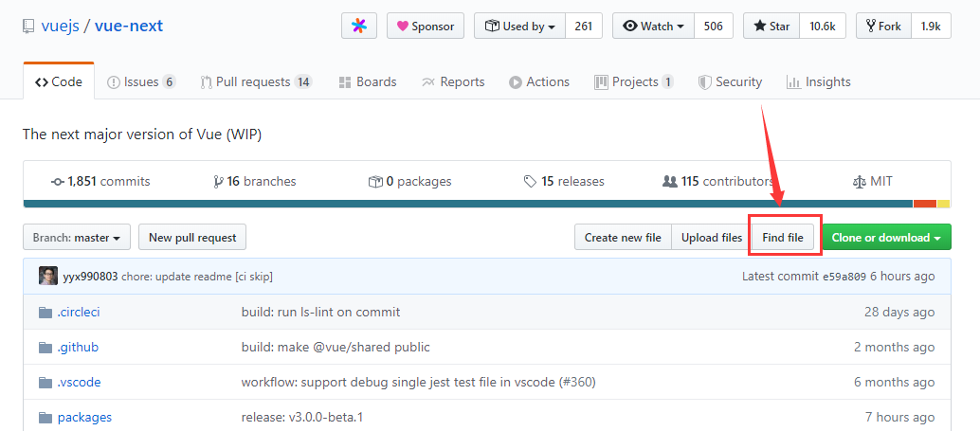View the 506 watchers count

713,27
